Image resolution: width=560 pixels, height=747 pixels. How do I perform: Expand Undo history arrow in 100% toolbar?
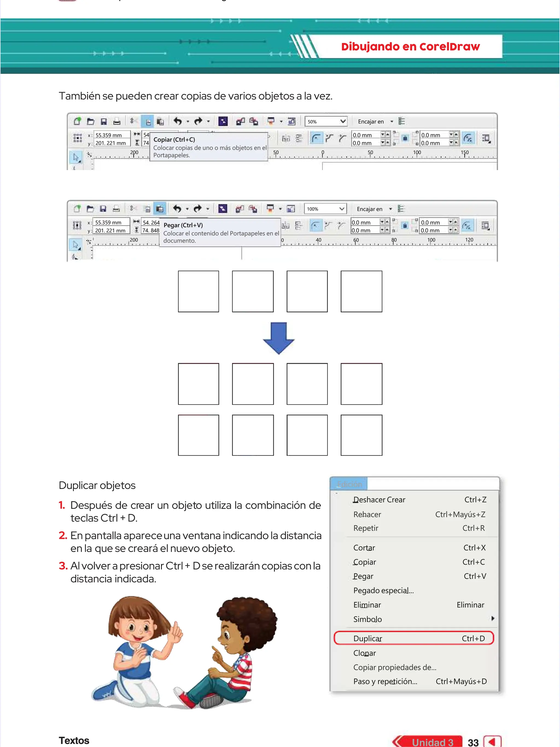[187, 209]
